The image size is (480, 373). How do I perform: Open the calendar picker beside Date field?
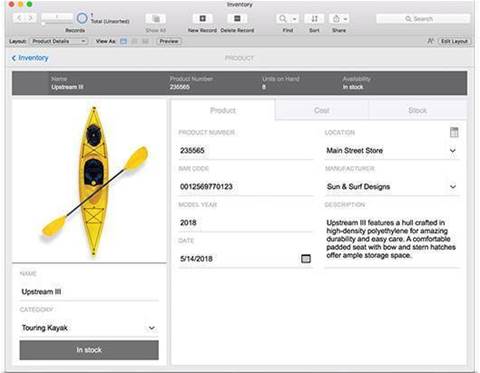point(306,259)
